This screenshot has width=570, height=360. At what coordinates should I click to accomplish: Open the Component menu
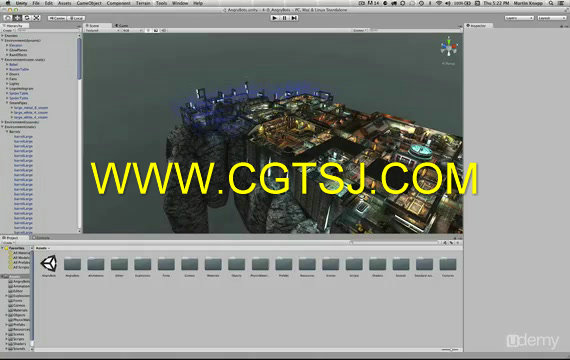119,3
